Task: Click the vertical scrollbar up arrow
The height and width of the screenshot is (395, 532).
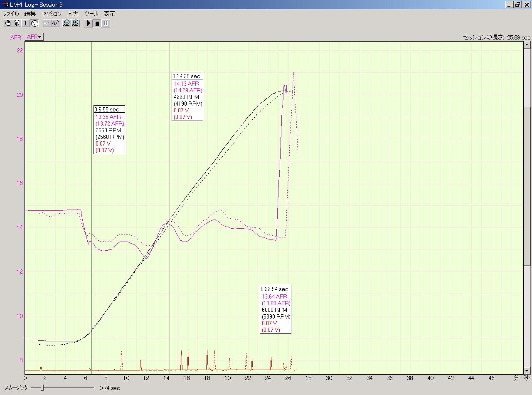Action: [x=527, y=45]
